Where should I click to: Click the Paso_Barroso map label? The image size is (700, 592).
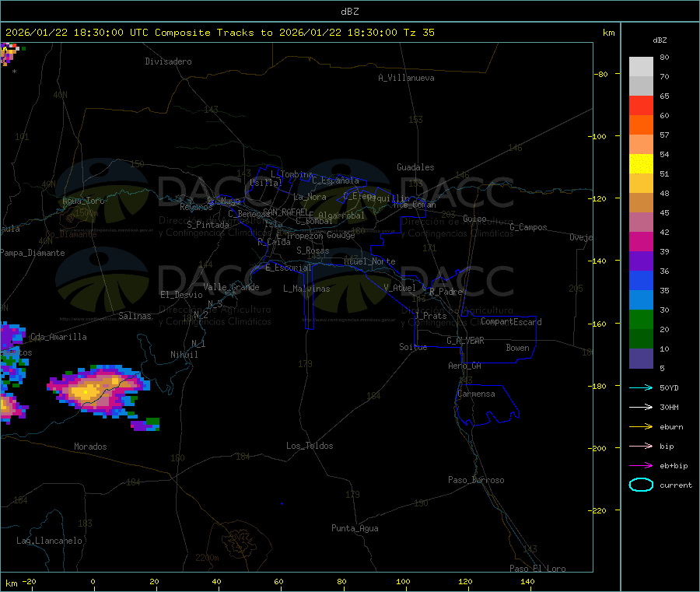pos(476,480)
